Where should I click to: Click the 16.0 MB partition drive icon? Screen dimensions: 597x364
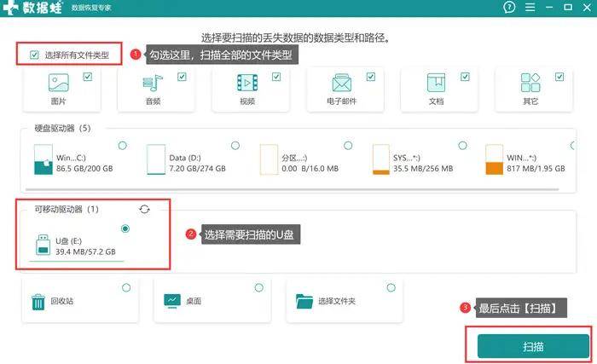[269, 159]
